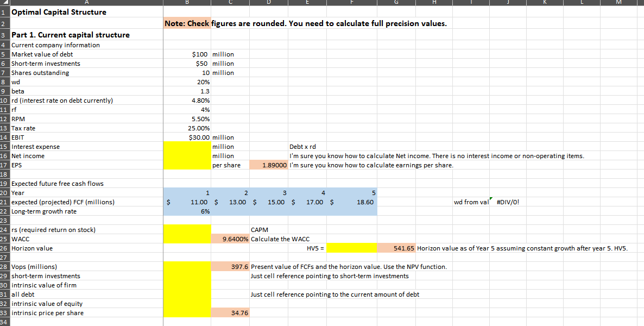
Task: Select column header B
Action: (186, 3)
